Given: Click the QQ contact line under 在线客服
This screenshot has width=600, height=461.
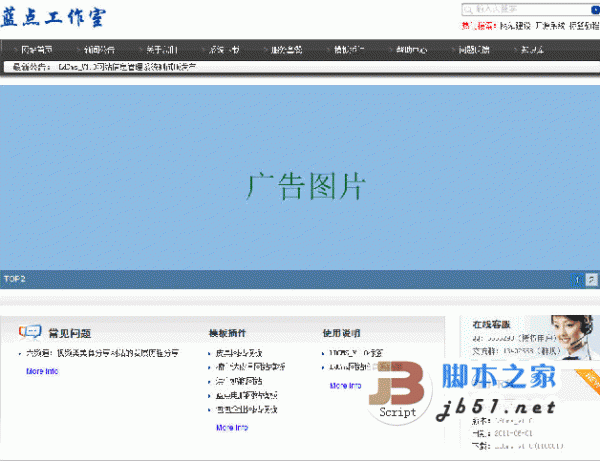Looking at the screenshot, I should [514, 338].
